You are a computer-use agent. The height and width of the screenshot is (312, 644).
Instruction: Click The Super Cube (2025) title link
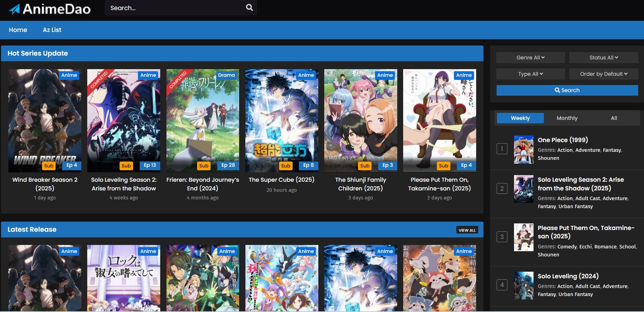coord(282,180)
